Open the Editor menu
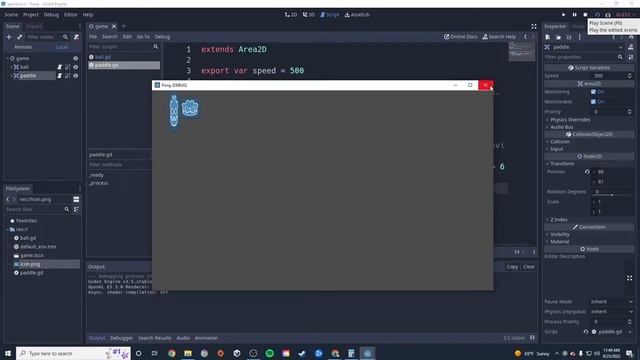 tap(71, 15)
